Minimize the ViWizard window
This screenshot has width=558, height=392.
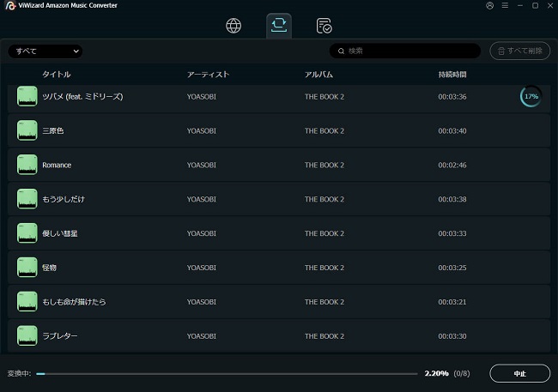(520, 6)
